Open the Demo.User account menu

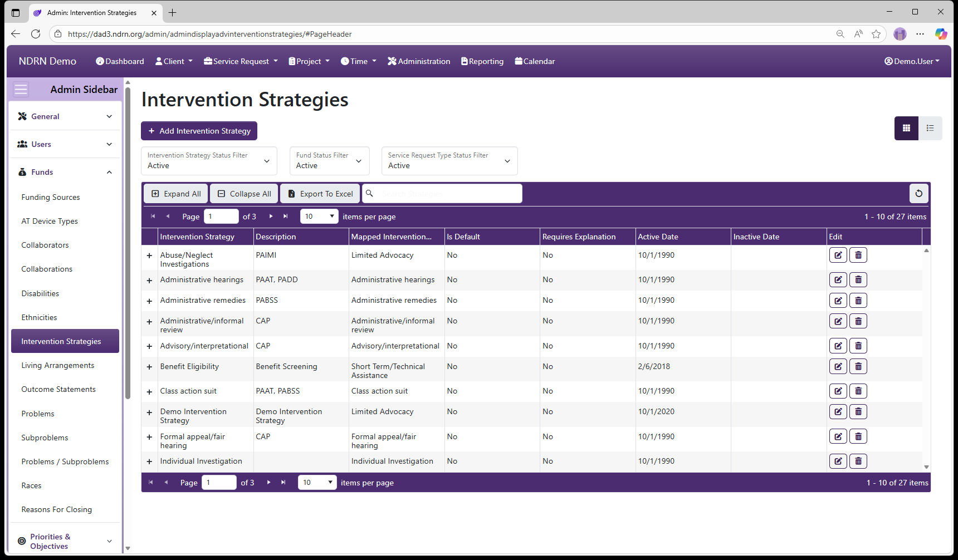point(912,61)
